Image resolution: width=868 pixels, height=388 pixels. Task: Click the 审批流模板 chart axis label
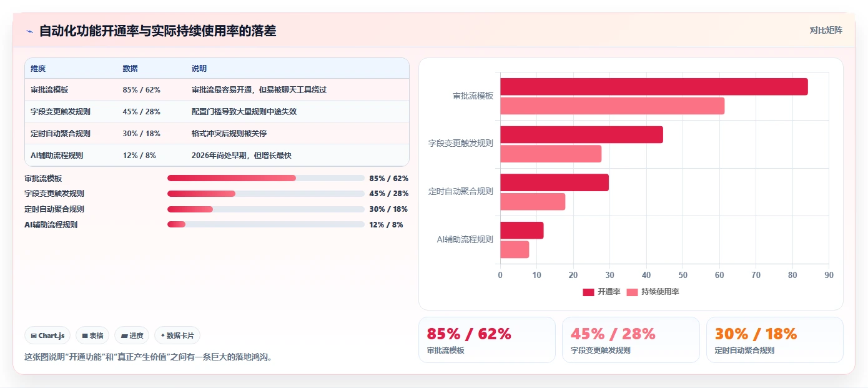[473, 96]
